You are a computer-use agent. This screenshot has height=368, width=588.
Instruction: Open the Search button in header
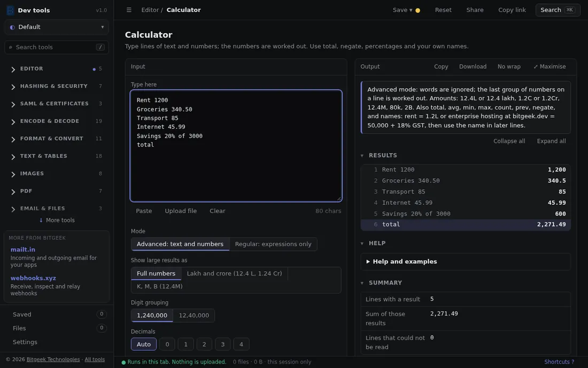click(x=558, y=10)
